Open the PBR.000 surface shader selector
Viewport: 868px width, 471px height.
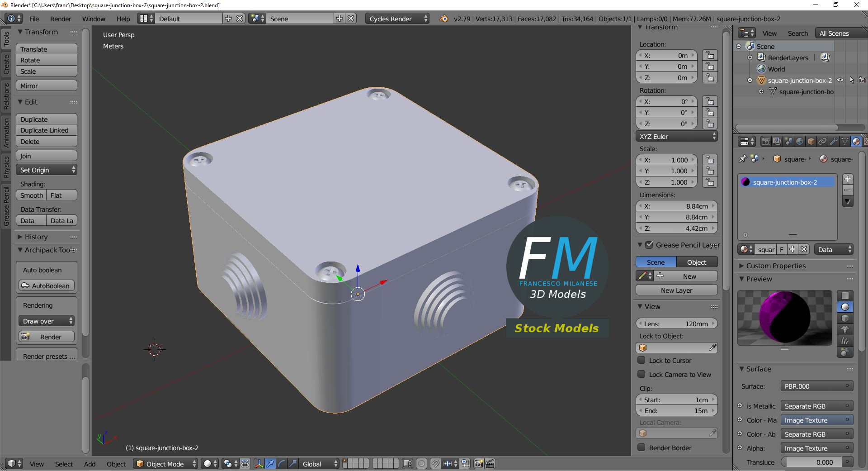tap(816, 386)
